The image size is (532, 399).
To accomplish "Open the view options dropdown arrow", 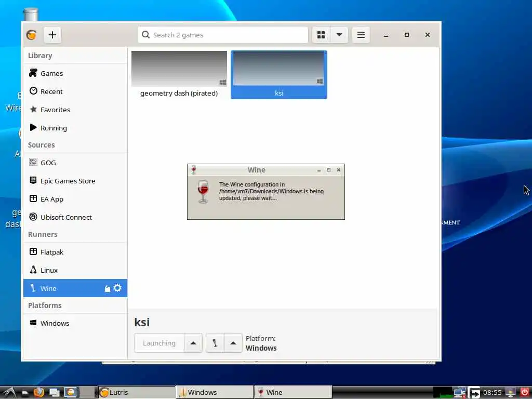I will pyautogui.click(x=339, y=35).
